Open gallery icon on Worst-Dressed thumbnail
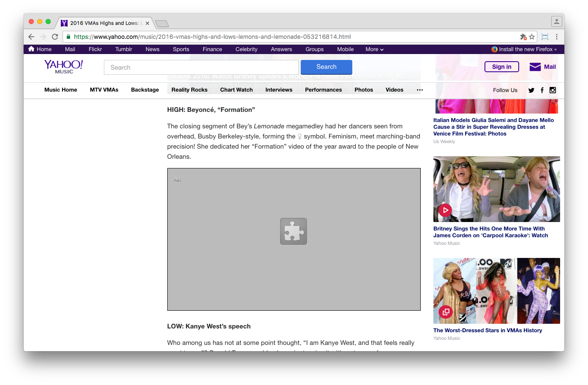The width and height of the screenshot is (588, 385). pos(446,312)
